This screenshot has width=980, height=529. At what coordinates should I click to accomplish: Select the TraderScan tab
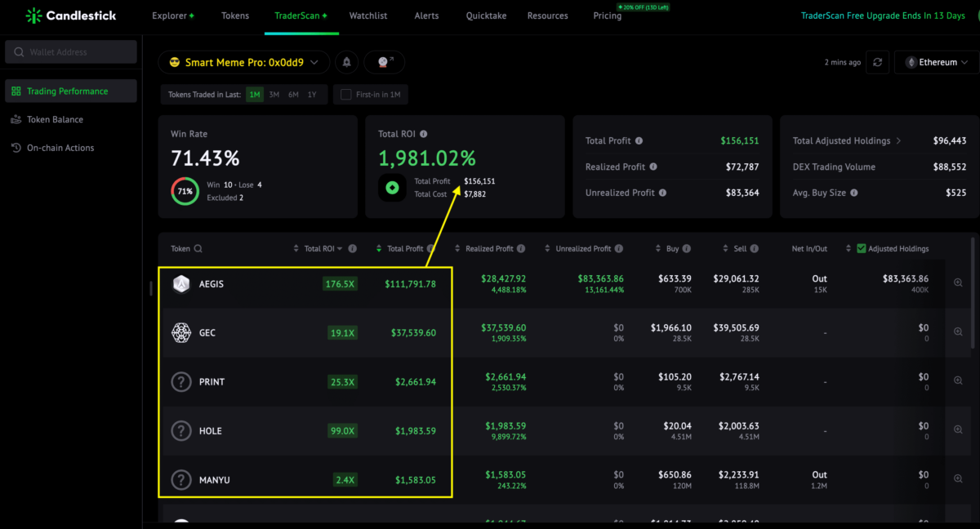(x=301, y=16)
